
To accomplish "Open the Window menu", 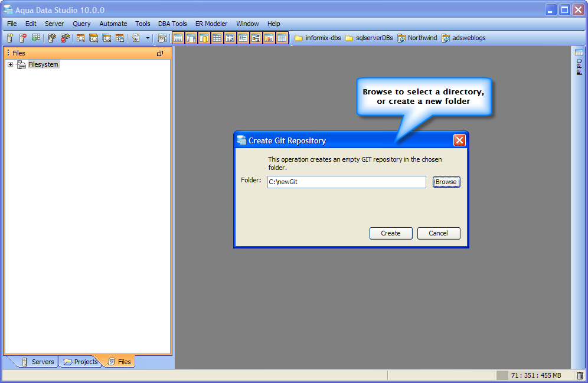I will [x=247, y=24].
